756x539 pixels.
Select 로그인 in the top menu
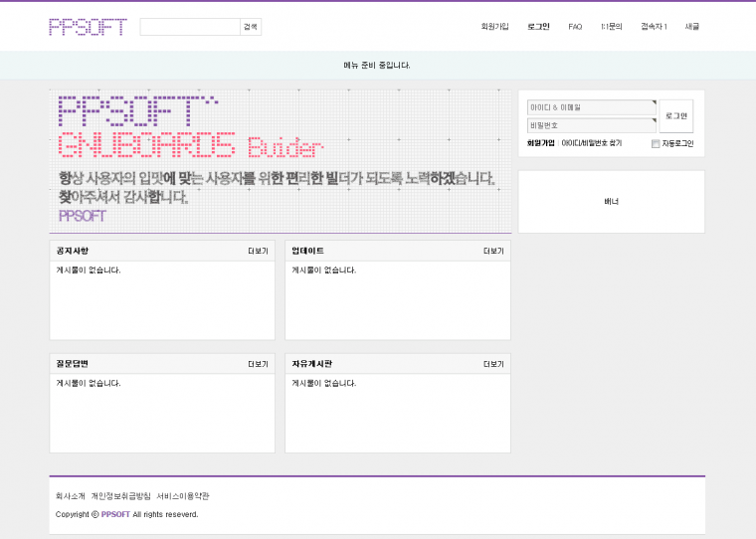pyautogui.click(x=538, y=27)
